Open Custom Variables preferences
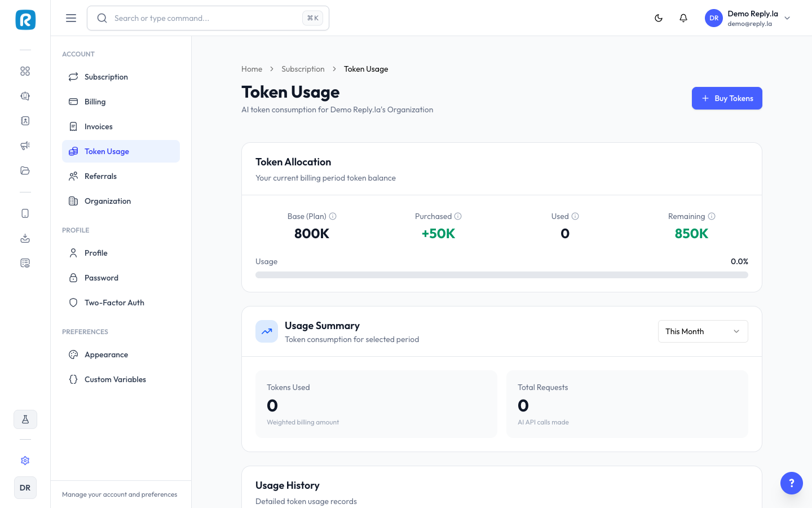This screenshot has height=508, width=812. pos(121,379)
